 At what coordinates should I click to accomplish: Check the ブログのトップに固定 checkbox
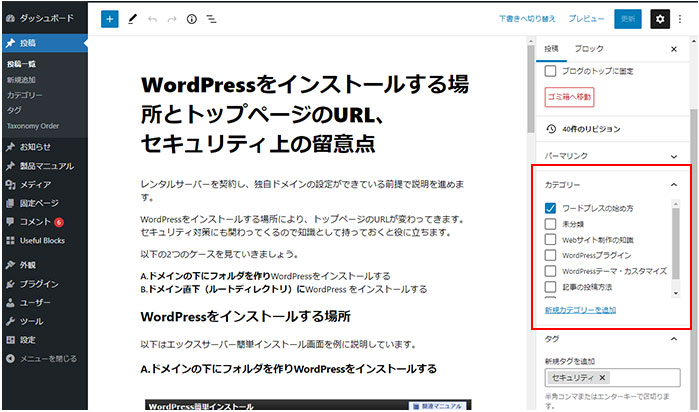[x=550, y=71]
